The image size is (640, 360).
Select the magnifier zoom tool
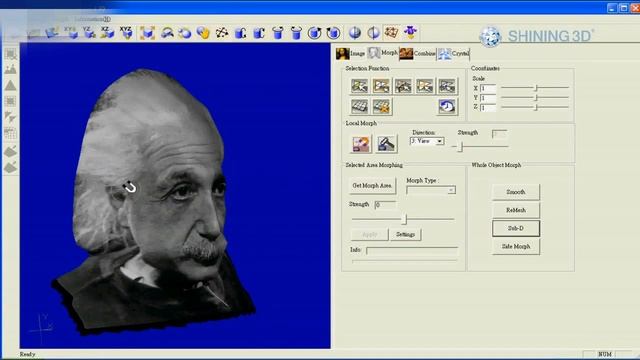(x=167, y=33)
